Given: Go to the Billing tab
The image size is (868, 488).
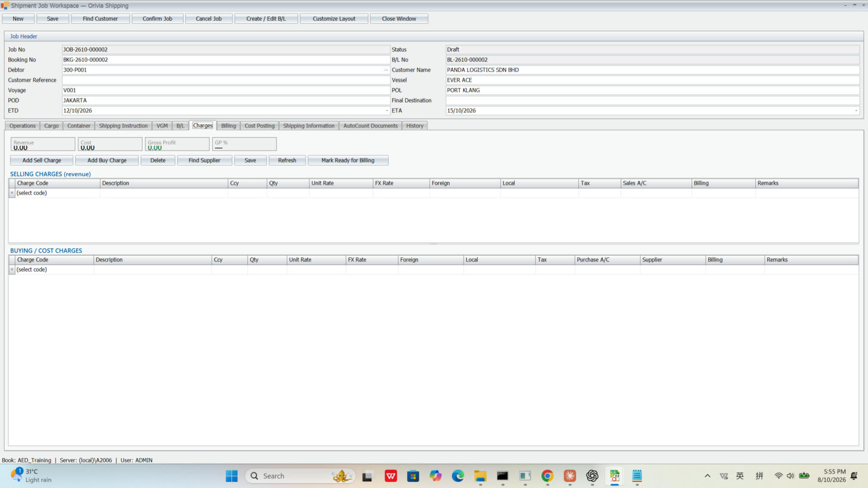Looking at the screenshot, I should 228,126.
